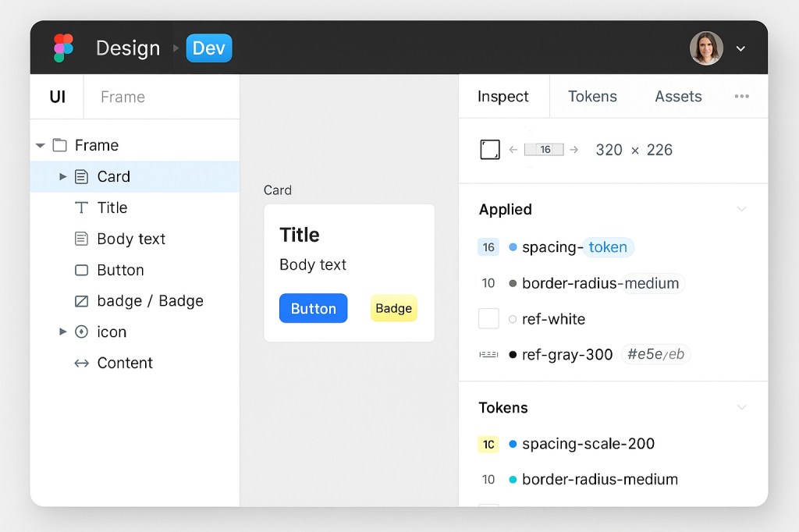Click the border style icon beside ref-gray-300

click(x=488, y=354)
